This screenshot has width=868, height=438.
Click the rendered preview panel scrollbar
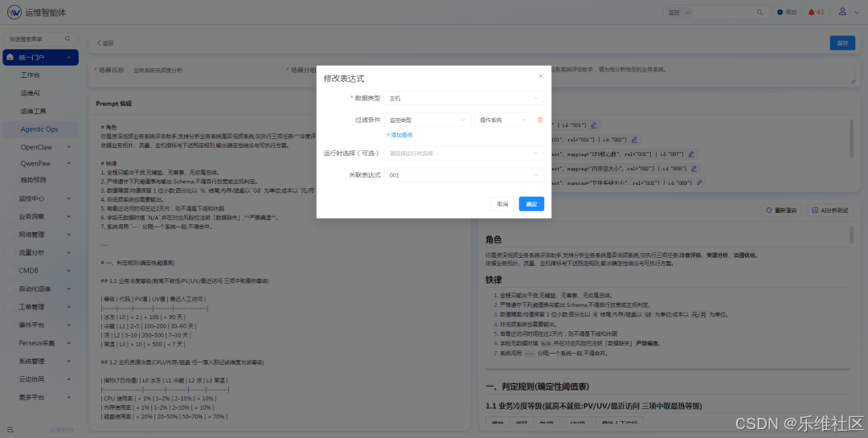click(x=851, y=235)
